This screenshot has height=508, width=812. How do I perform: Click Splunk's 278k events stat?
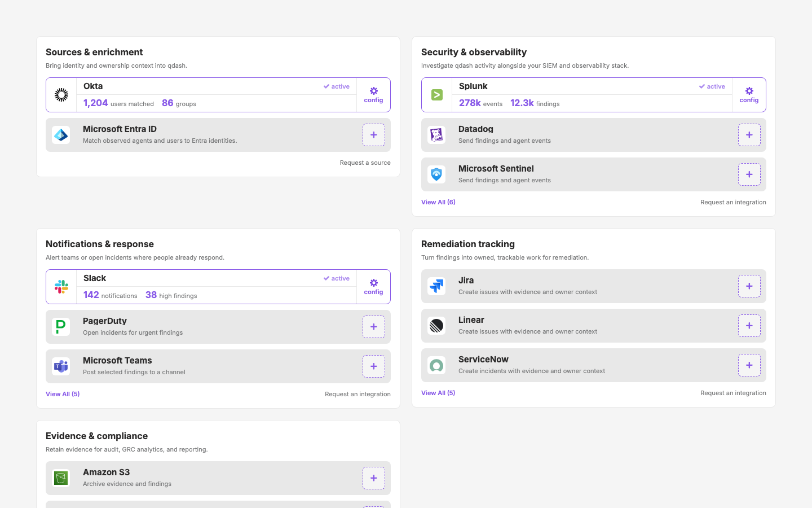(480, 103)
